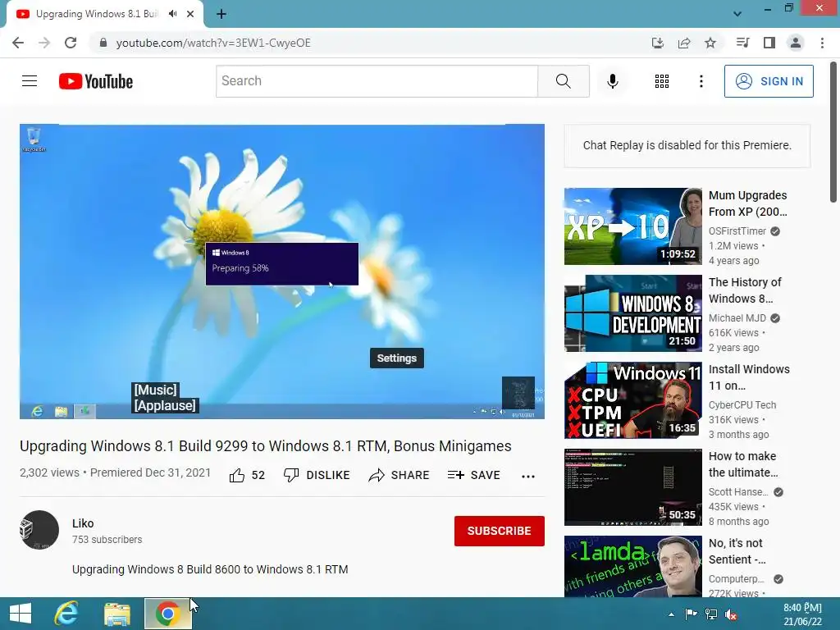The height and width of the screenshot is (630, 840).
Task: Show hidden tray icons arrow
Action: (x=671, y=614)
